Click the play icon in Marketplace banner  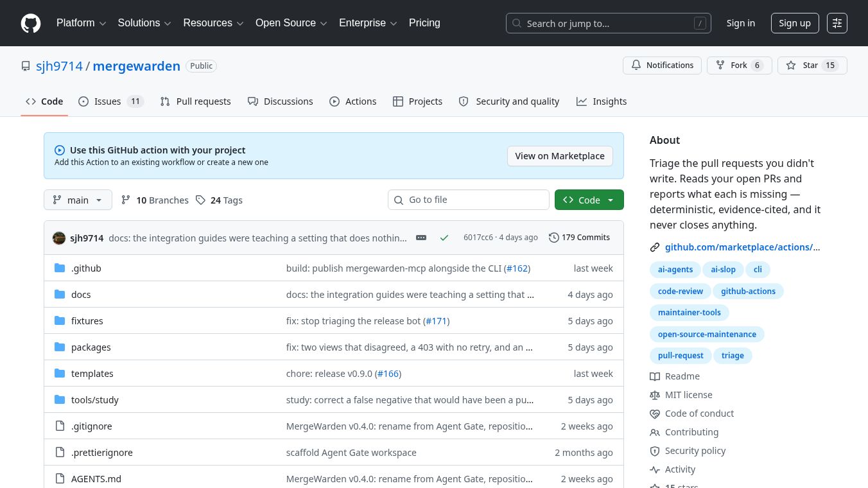tap(60, 150)
